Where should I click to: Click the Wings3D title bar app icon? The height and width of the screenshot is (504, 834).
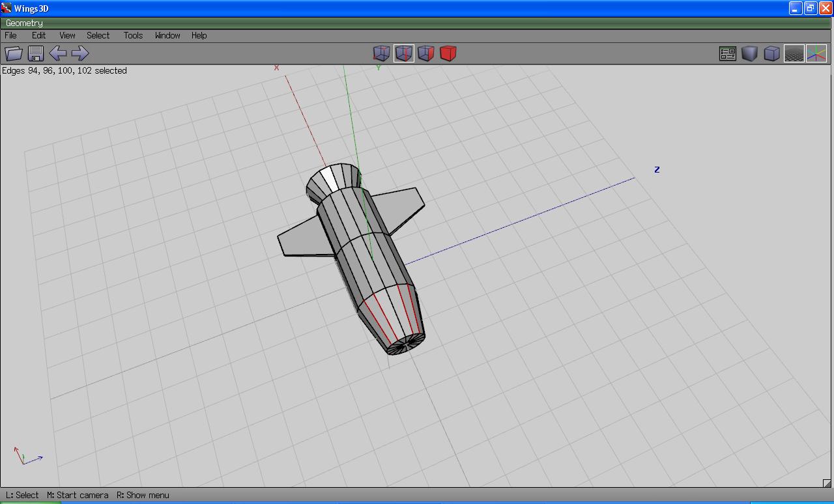7,8
